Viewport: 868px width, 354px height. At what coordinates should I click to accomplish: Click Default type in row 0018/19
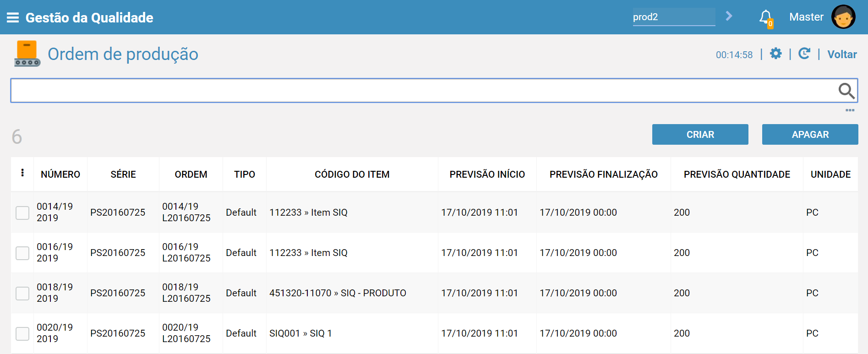(x=241, y=293)
